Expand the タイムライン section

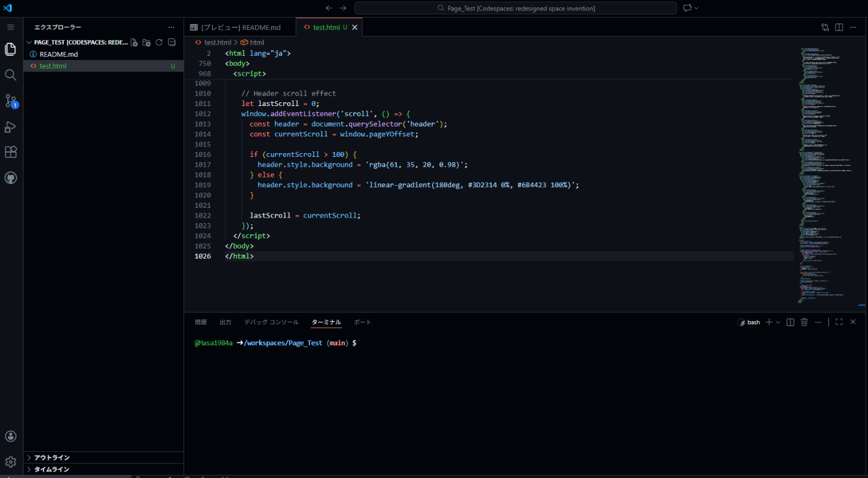point(51,469)
